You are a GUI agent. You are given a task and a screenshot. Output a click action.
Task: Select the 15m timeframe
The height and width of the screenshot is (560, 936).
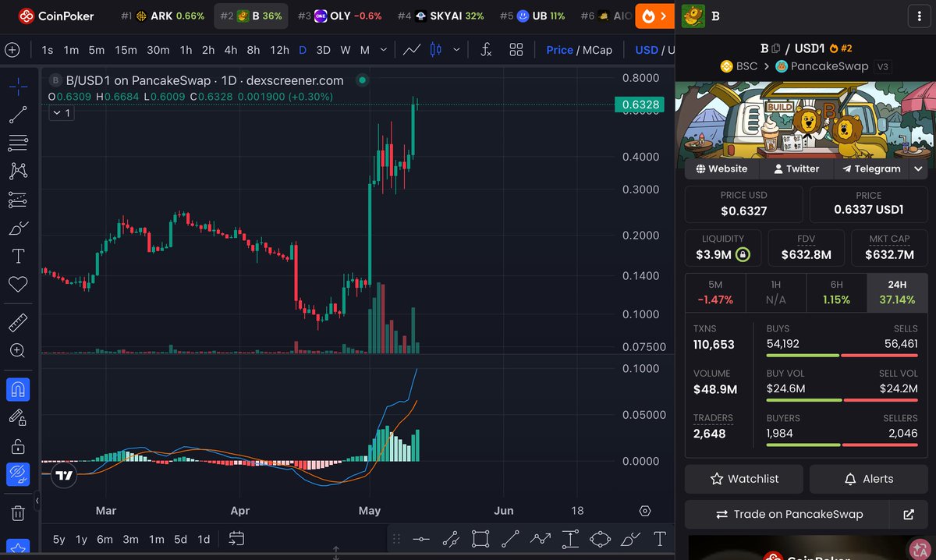pos(126,50)
